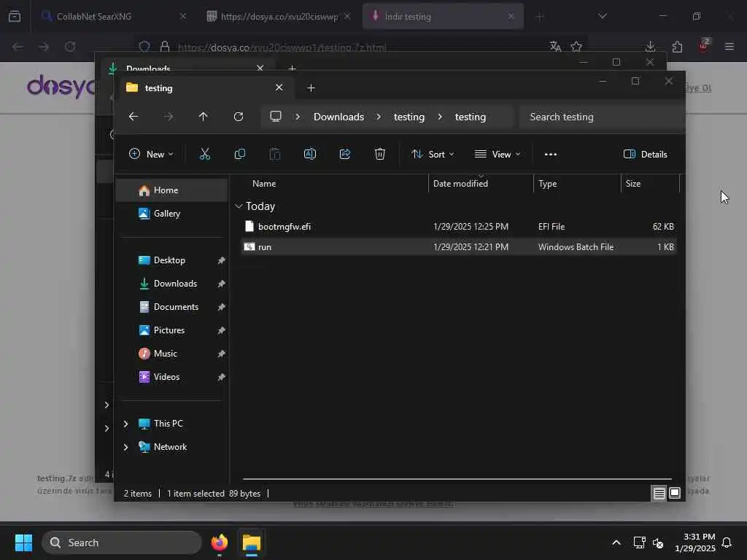The height and width of the screenshot is (560, 747).
Task: Toggle the Details pane button
Action: (646, 155)
